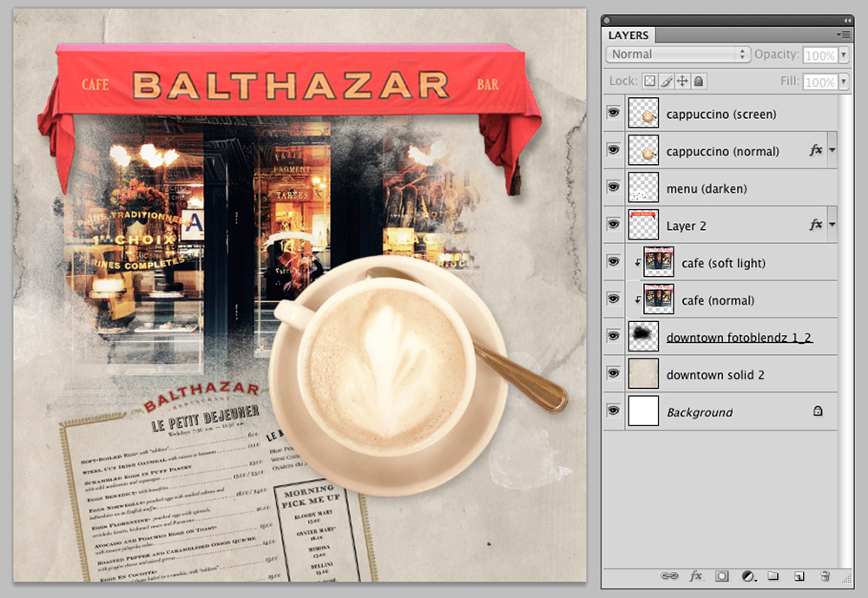Create a new layer group folder
The image size is (868, 598).
[773, 576]
